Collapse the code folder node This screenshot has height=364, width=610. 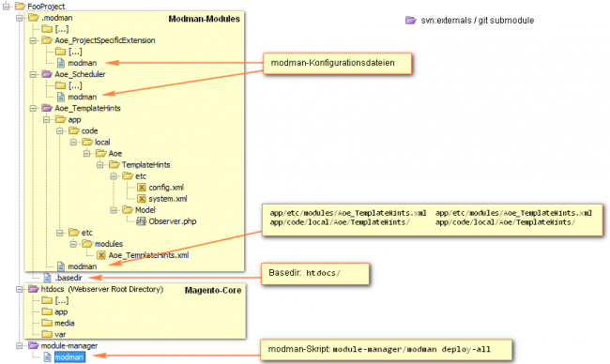(x=60, y=131)
